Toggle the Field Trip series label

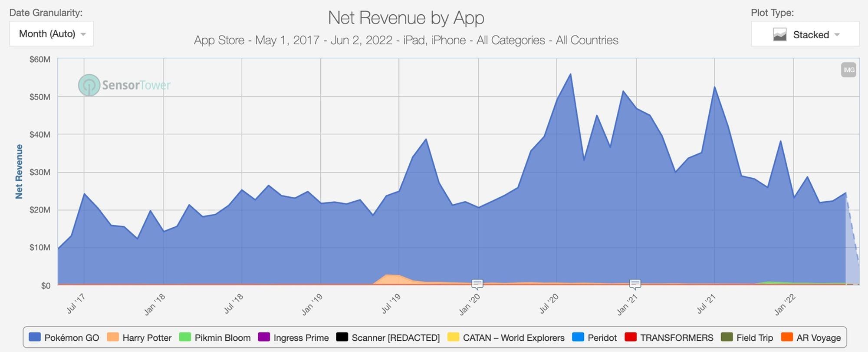pos(755,338)
